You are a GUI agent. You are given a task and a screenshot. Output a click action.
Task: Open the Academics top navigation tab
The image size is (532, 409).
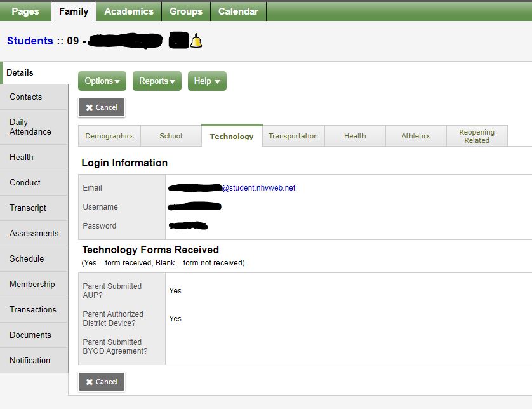(x=129, y=11)
